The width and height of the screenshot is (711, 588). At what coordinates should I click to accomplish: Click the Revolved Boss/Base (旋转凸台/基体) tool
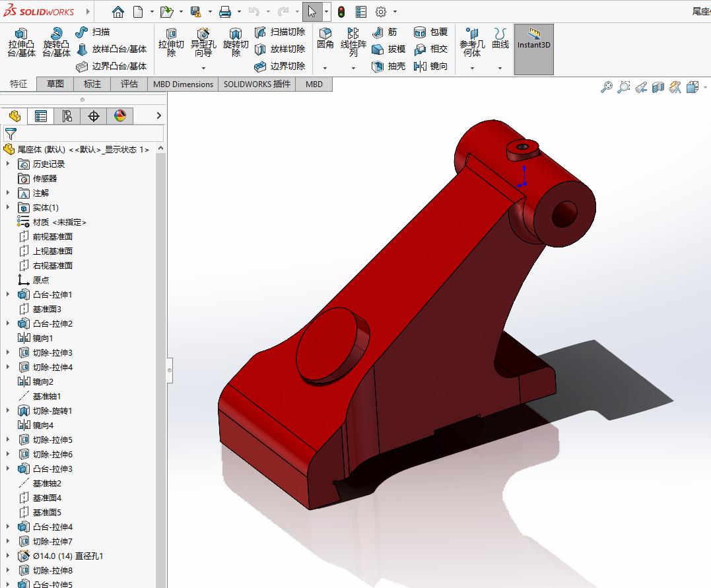tap(56, 42)
